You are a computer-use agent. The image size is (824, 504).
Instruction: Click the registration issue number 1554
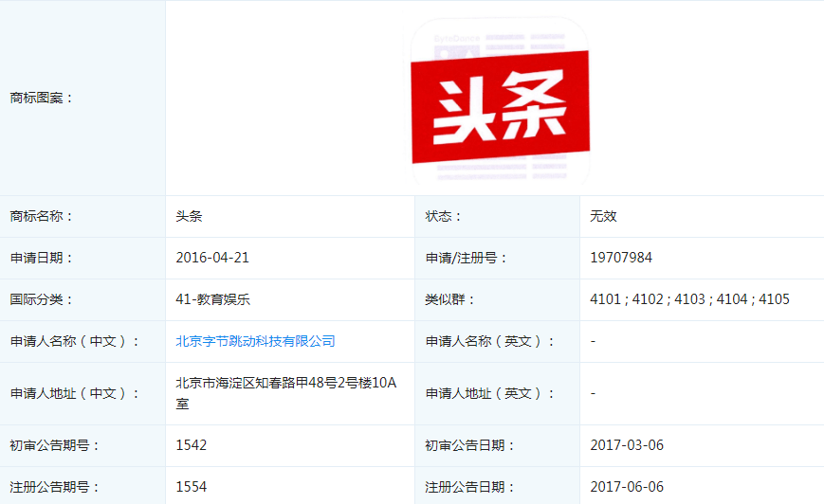click(x=192, y=487)
